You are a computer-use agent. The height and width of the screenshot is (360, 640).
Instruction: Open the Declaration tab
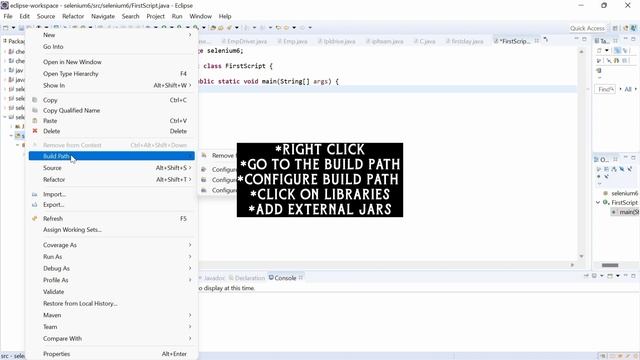(x=247, y=278)
